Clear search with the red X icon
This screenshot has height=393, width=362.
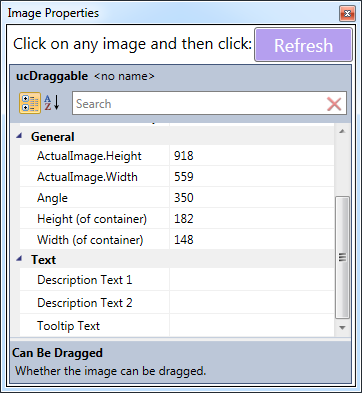[334, 104]
